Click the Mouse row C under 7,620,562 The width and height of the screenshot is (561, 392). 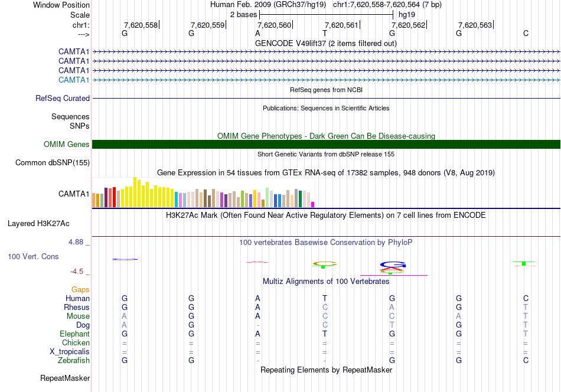click(x=392, y=316)
